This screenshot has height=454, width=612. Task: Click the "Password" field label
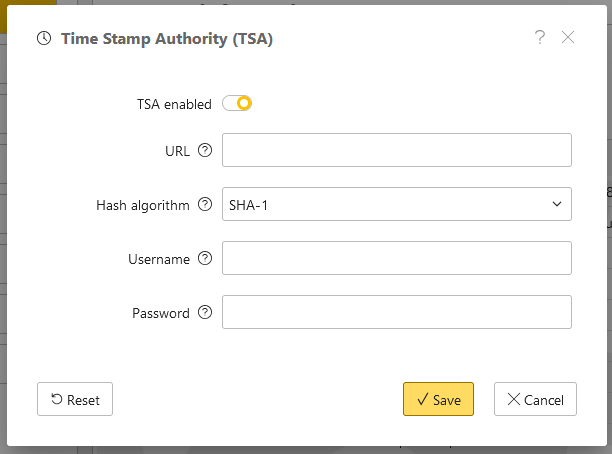point(161,312)
